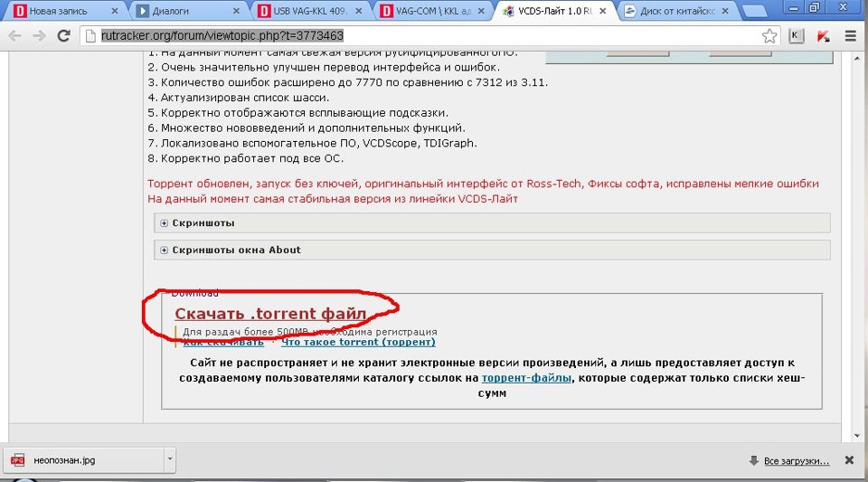Open Что такое torrent (торрент) link
Viewport: 868px width, 482px height.
(358, 342)
